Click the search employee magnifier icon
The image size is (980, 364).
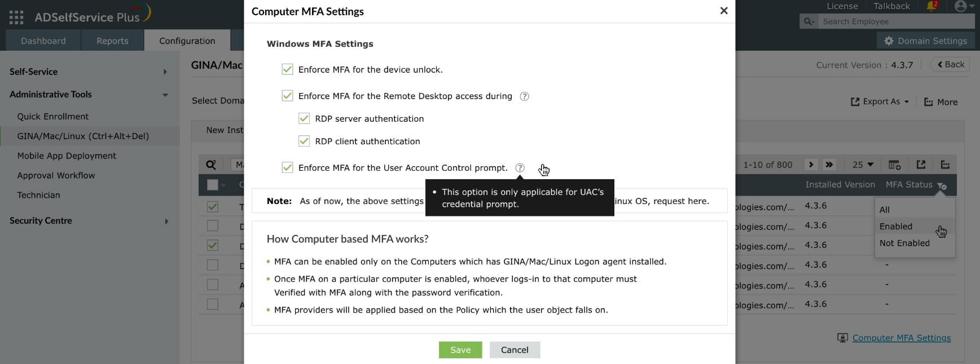pyautogui.click(x=807, y=21)
